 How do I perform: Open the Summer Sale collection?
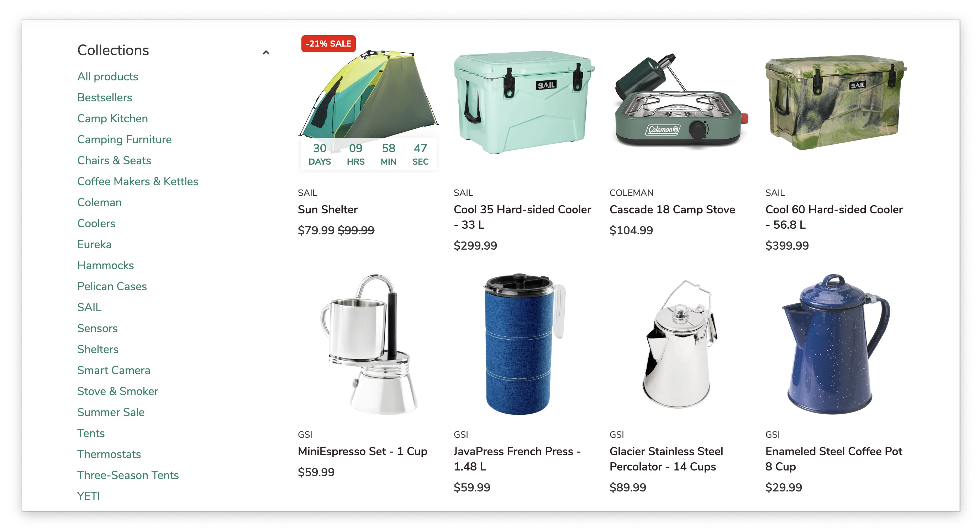[x=111, y=412]
